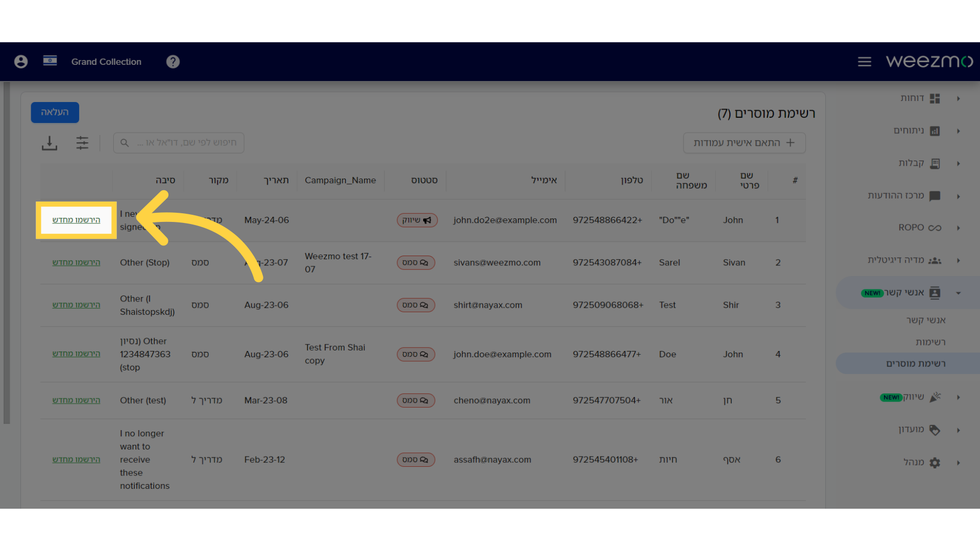
Task: Click הירשמו מחדש link for cheno@nayax.com
Action: 76,400
